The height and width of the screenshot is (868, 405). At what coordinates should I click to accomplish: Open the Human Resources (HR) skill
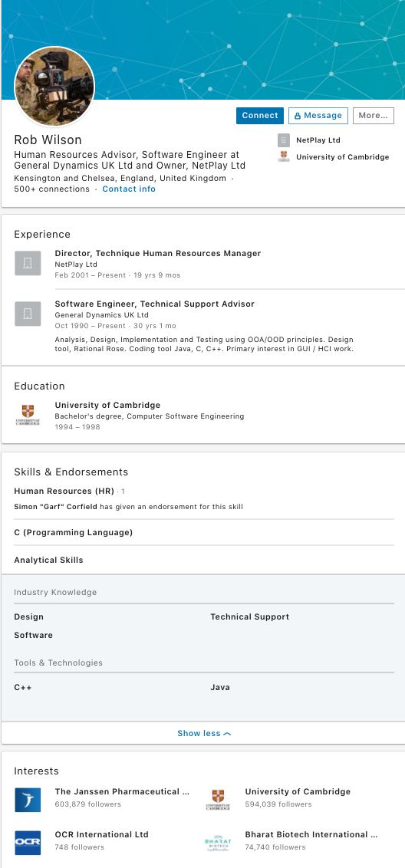64,491
